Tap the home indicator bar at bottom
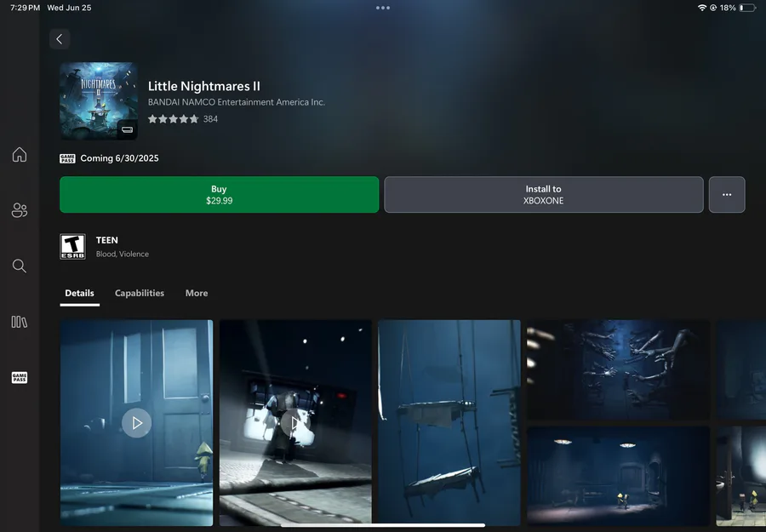Screen dimensions: 766x532 click(383, 525)
